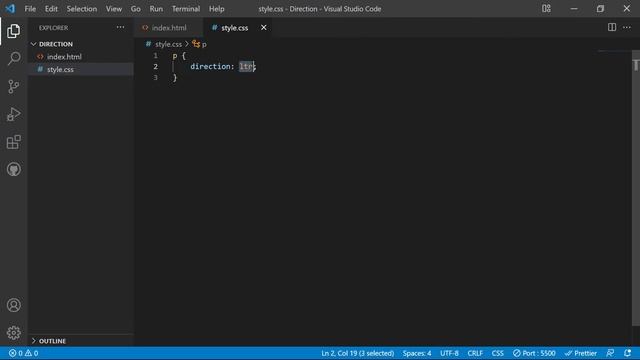
Task: Change line ending via CRLF
Action: tap(475, 353)
